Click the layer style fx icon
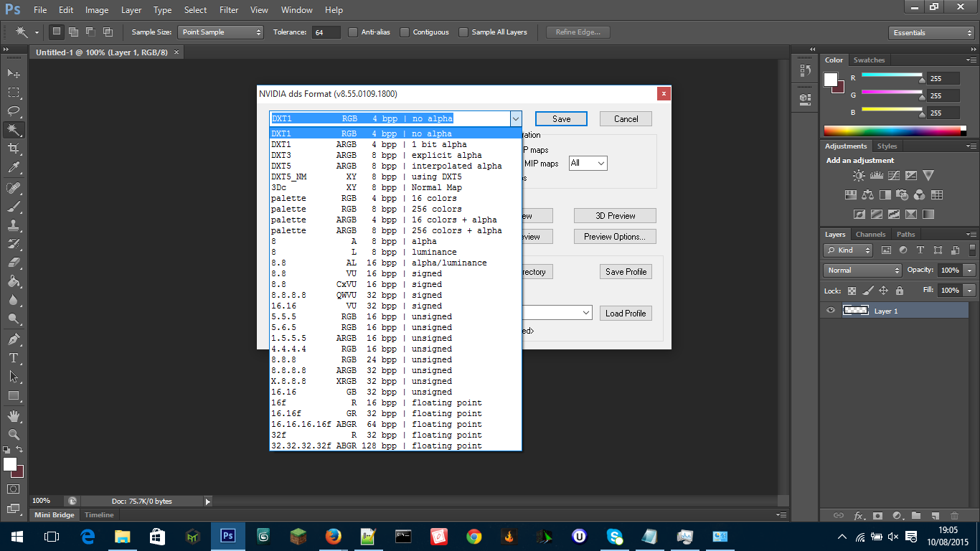Viewport: 980px width, 551px height. pyautogui.click(x=859, y=515)
